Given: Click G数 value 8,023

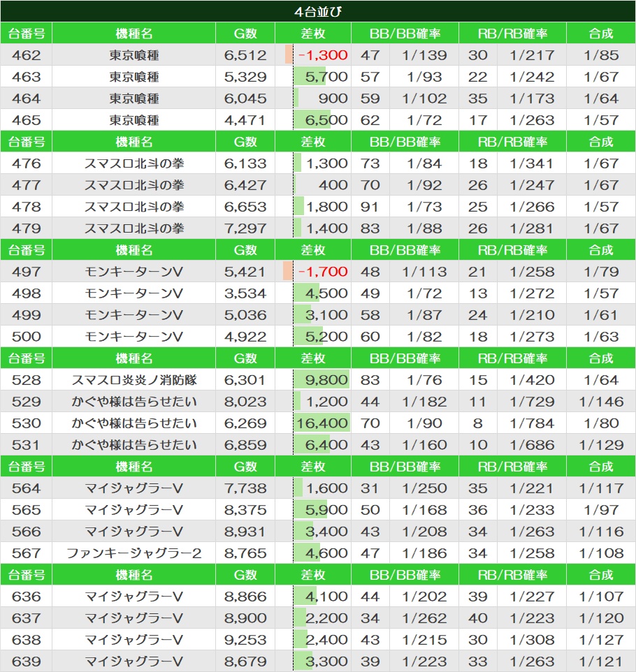Looking at the screenshot, I should (245, 402).
